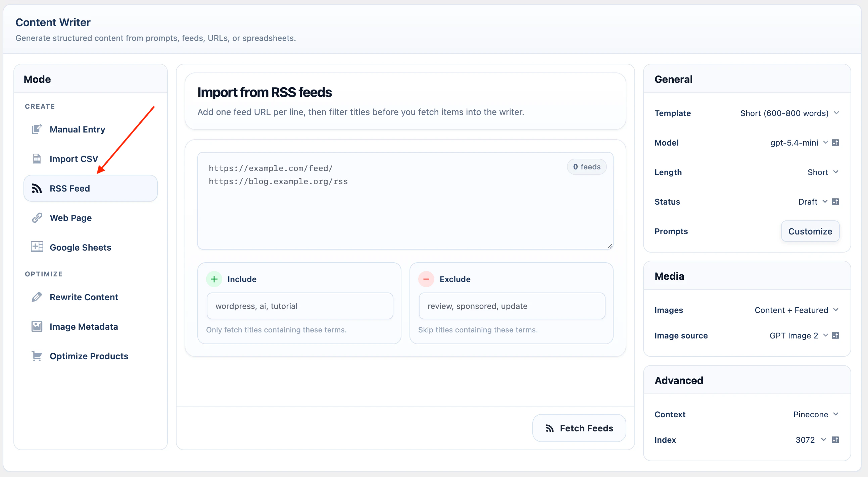Click 'Only fetch titles containing these terms.' text
The image size is (868, 477).
tap(276, 330)
